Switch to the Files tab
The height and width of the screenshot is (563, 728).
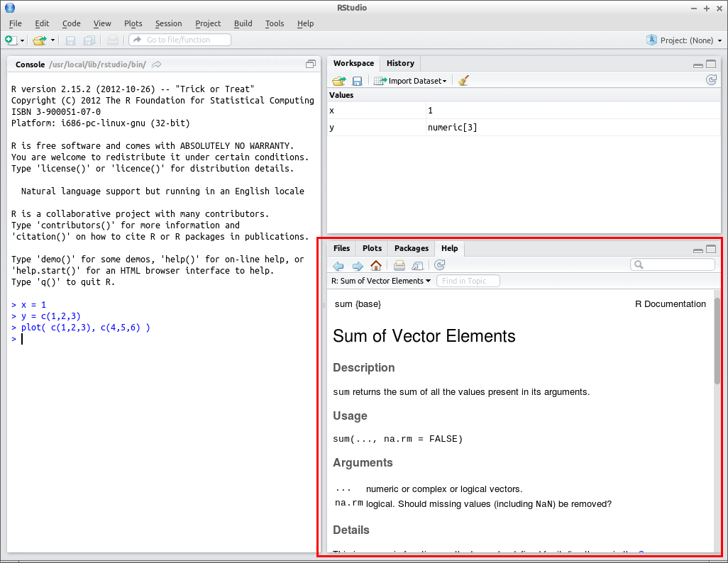pos(342,248)
